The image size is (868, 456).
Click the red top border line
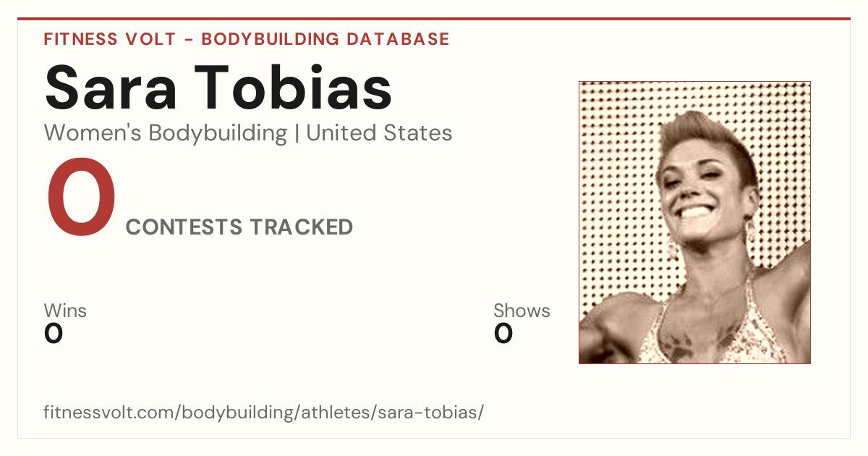click(x=434, y=19)
